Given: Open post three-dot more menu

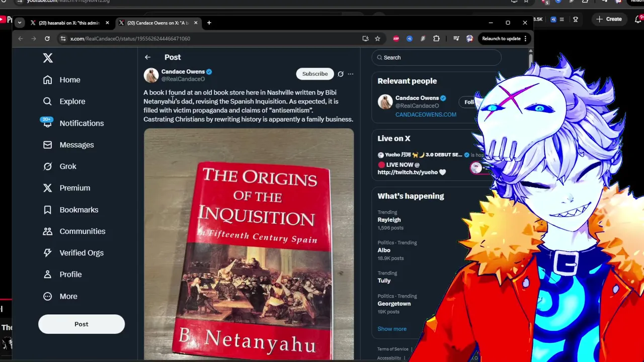Looking at the screenshot, I should tap(351, 74).
